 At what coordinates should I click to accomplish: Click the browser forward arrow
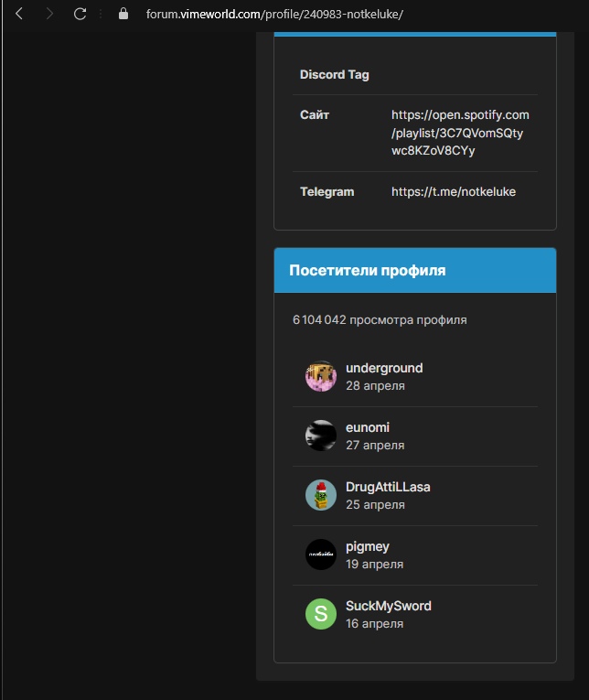(49, 14)
